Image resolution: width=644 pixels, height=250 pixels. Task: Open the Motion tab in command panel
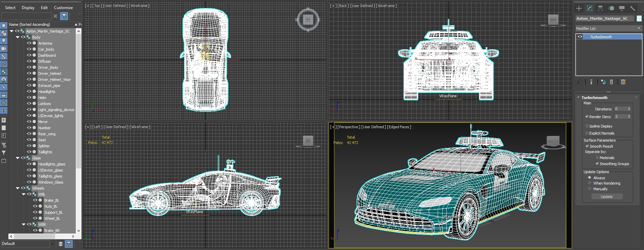point(611,8)
